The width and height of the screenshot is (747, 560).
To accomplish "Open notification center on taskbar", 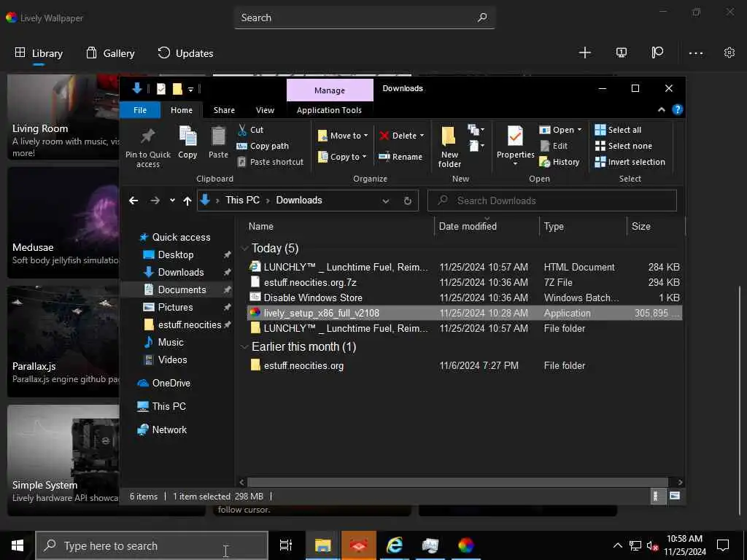I will pyautogui.click(x=723, y=545).
